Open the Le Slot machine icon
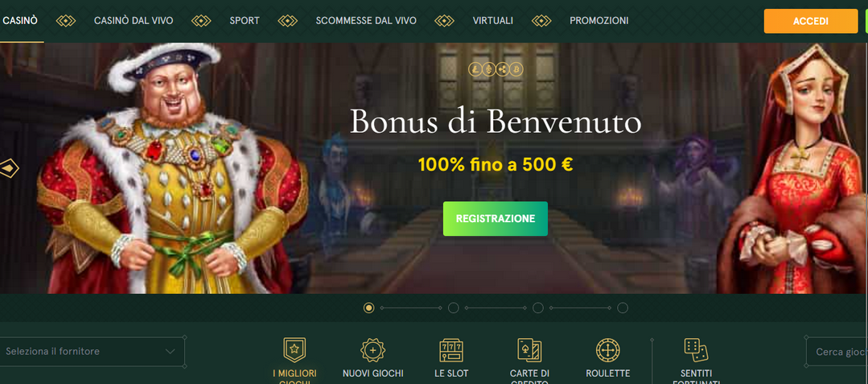Image resolution: width=868 pixels, height=384 pixels. pos(451,350)
